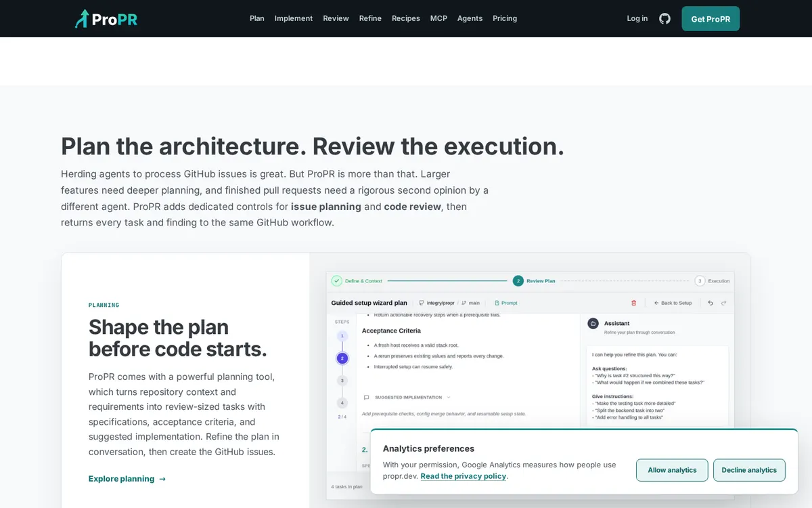Click the planning tool screenshot thumbnail
The image size is (812, 508).
click(531, 385)
